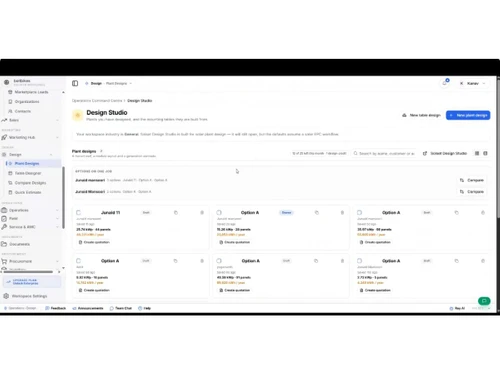Image resolution: width=500 pixels, height=375 pixels.
Task: Click the sidebar horizontal scrollbar
Action: tap(28, 272)
